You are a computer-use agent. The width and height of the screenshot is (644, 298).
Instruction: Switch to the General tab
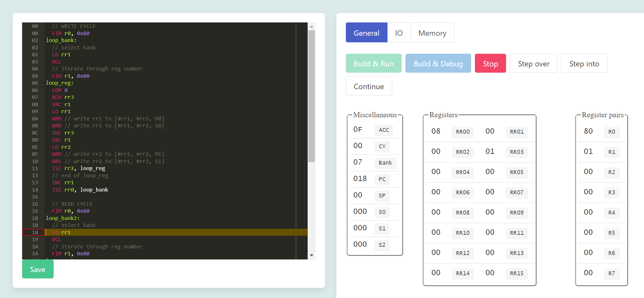pos(366,33)
